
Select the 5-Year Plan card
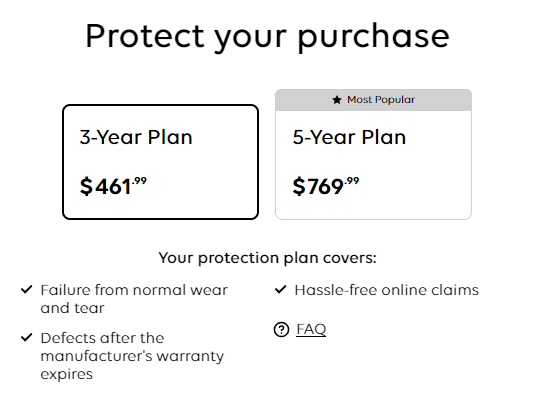(373, 155)
